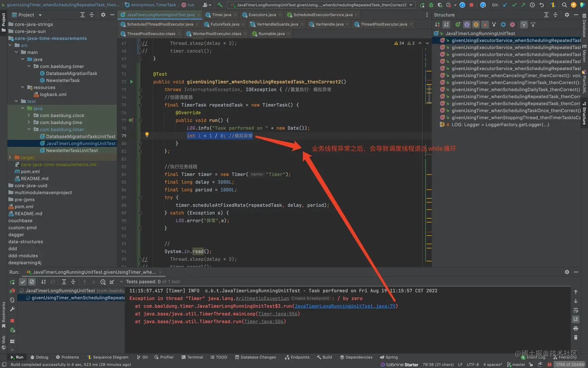Toggle Show Ignored tests button
The height and width of the screenshot is (368, 588).
pos(32,282)
